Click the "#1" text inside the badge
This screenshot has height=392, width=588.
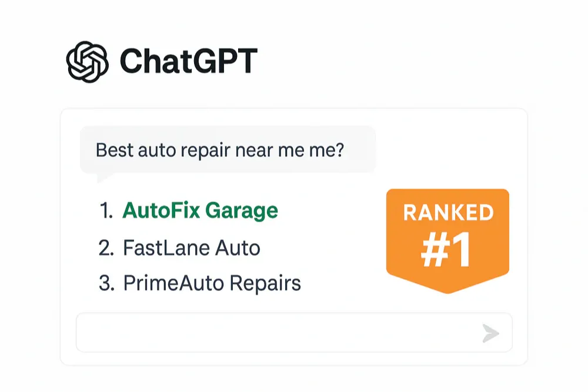tap(446, 250)
